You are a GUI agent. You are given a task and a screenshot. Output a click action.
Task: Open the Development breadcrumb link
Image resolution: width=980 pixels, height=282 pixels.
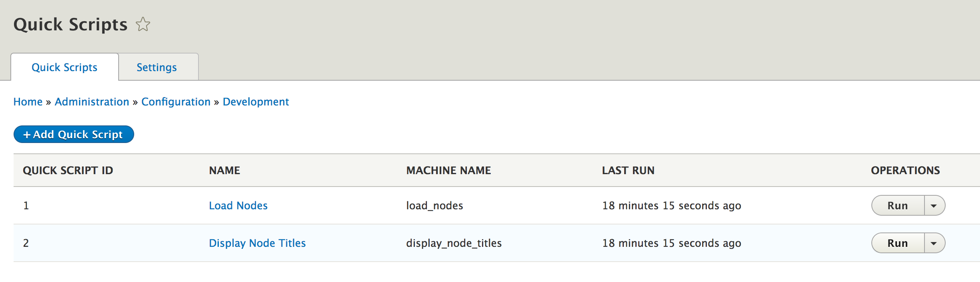click(256, 102)
